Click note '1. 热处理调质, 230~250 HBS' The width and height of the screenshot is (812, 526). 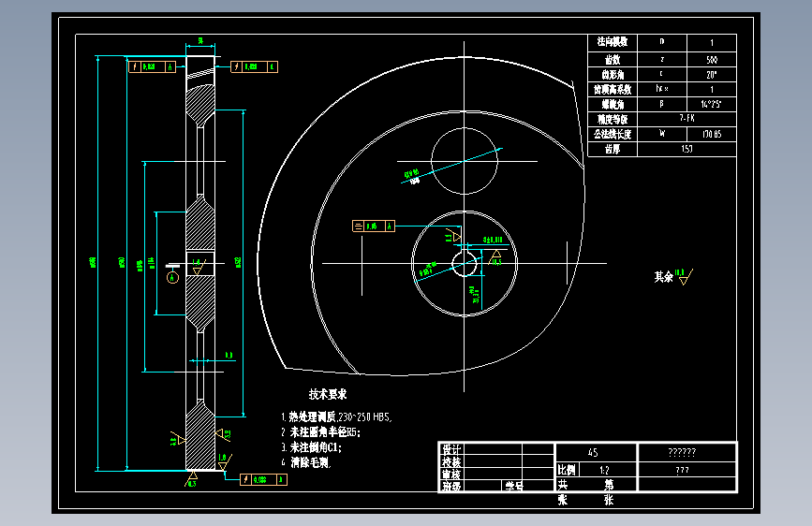pyautogui.click(x=336, y=416)
